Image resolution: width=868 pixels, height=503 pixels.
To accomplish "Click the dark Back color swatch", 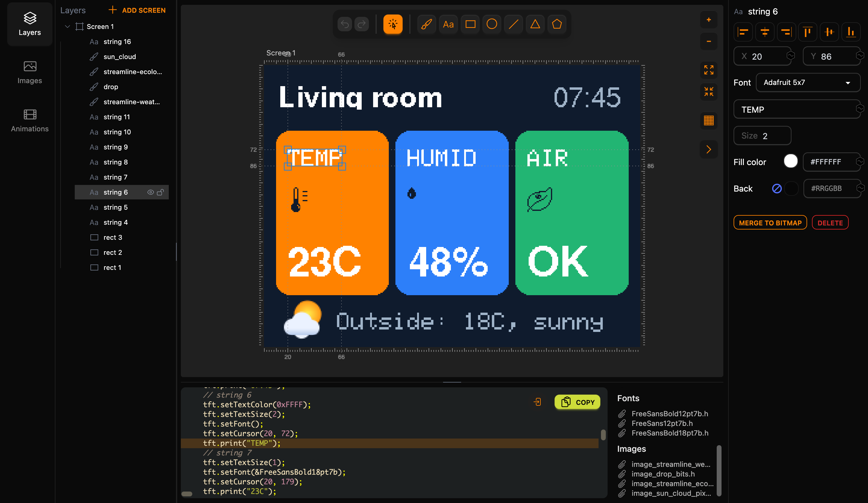I will [x=791, y=188].
